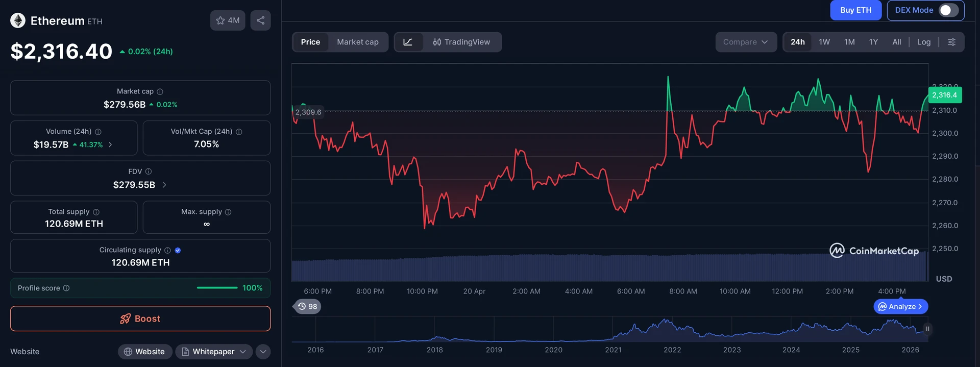Click 2022 on the historical mini chart

672,350
